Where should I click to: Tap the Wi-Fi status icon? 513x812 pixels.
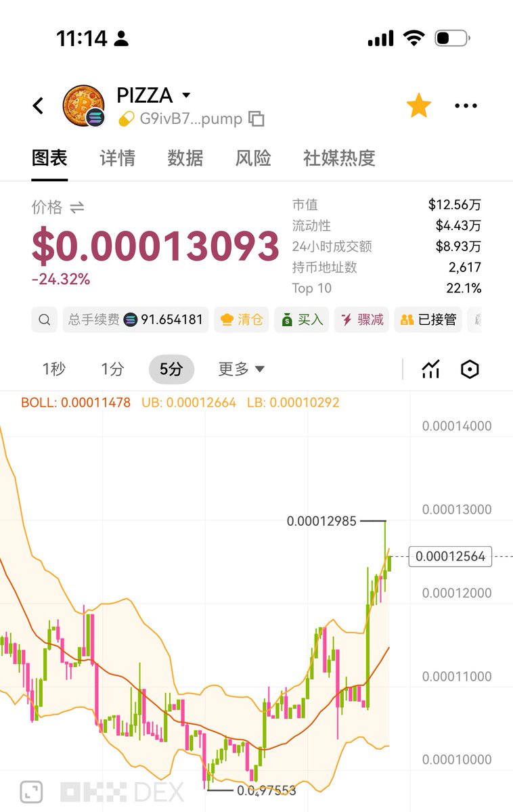tap(414, 38)
